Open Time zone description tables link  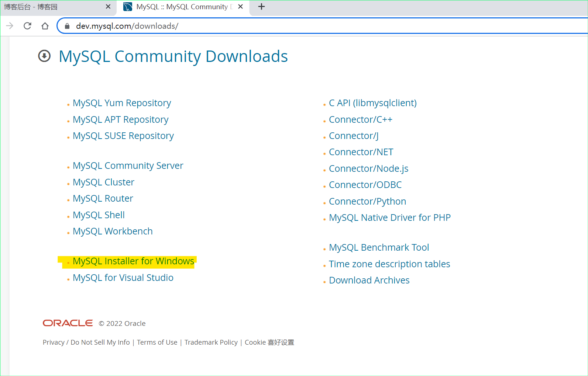tap(389, 264)
